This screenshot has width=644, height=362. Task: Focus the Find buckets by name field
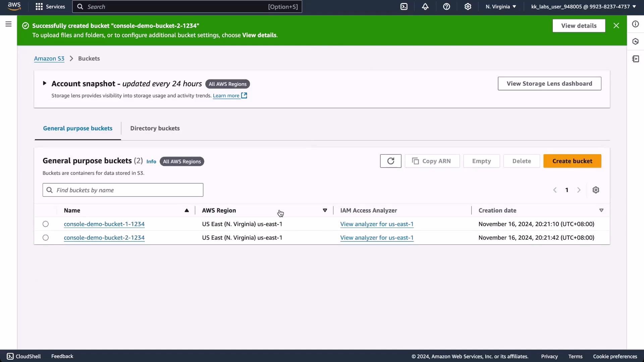point(123,190)
